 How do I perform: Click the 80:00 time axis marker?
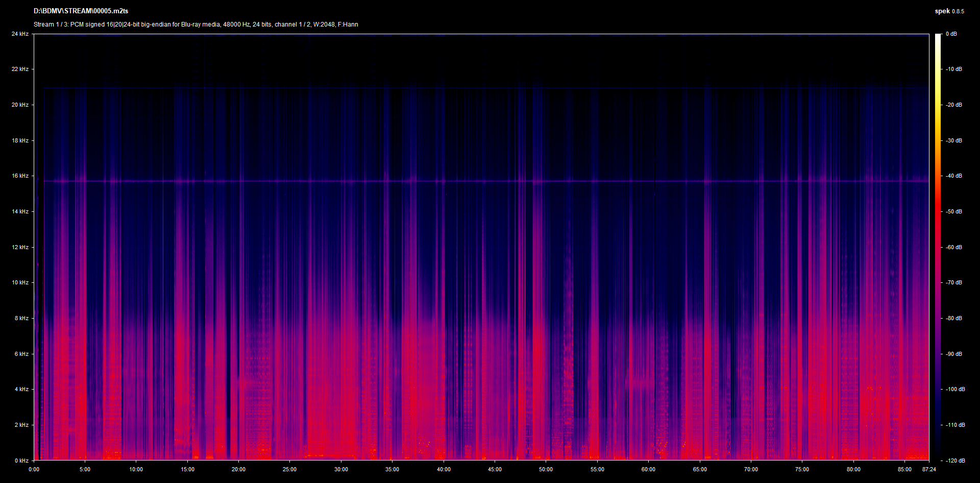(853, 470)
